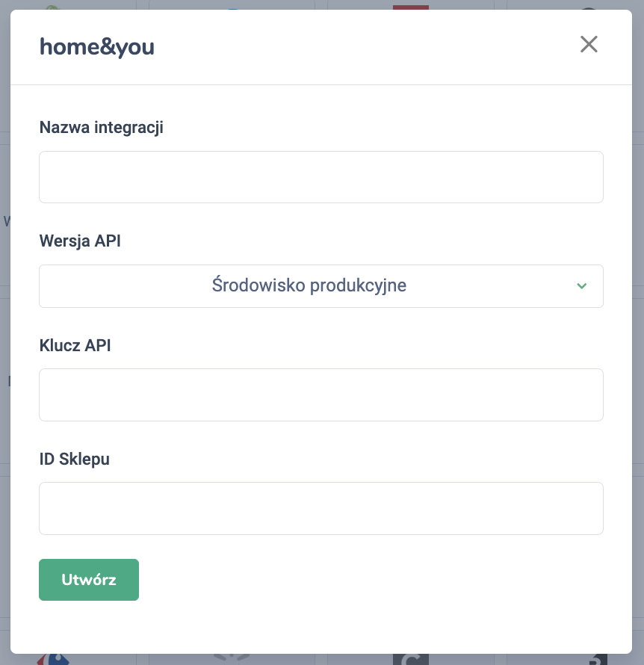Choose the code brackets icon below the dialog
This screenshot has height=665, width=644.
click(x=231, y=658)
